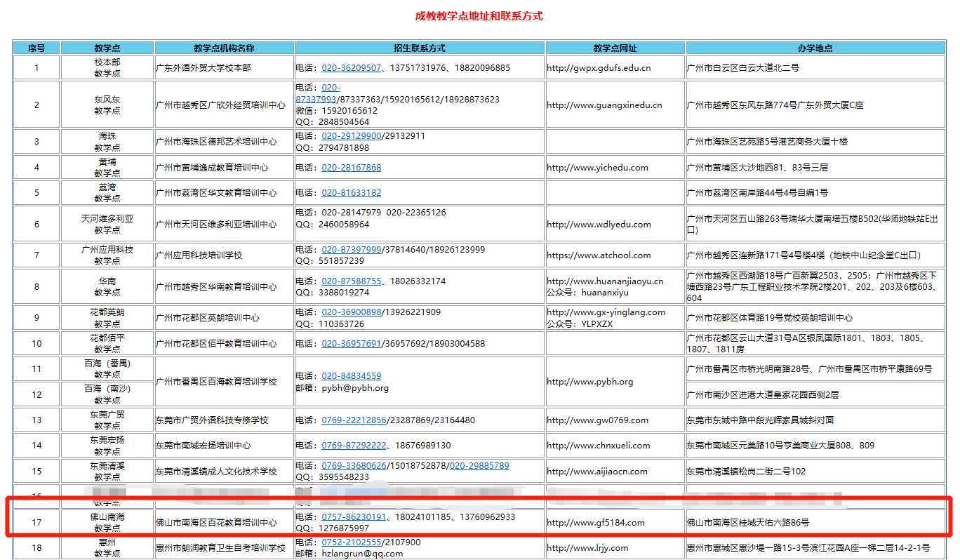This screenshot has width=960, height=560.
Task: Open phone link 0769-22212856
Action: [354, 420]
